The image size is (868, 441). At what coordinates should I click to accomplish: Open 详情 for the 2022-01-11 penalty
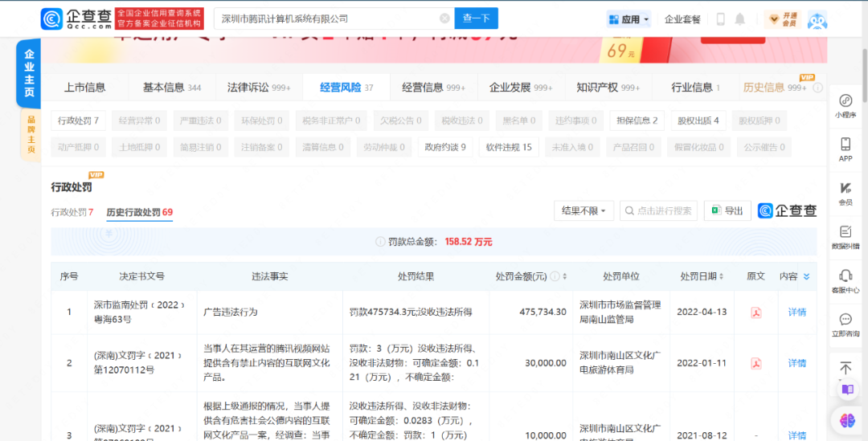[796, 364]
